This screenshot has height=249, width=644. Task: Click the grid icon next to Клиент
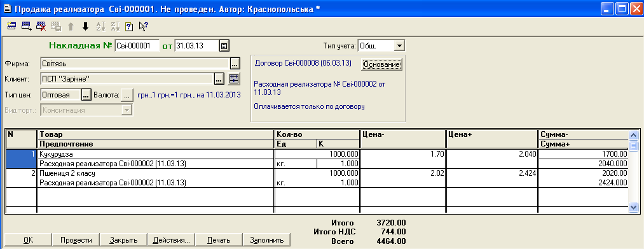coord(234,78)
